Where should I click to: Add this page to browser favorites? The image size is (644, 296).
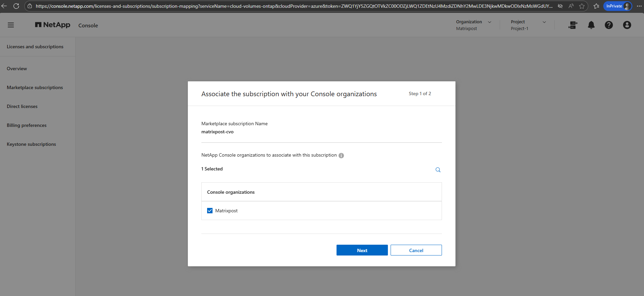pyautogui.click(x=582, y=6)
